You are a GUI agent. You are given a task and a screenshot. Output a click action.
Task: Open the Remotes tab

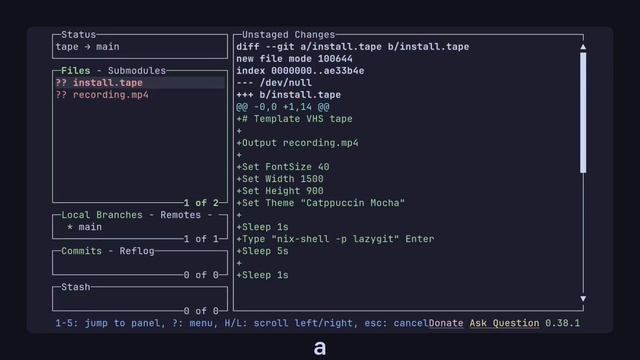pyautogui.click(x=180, y=215)
